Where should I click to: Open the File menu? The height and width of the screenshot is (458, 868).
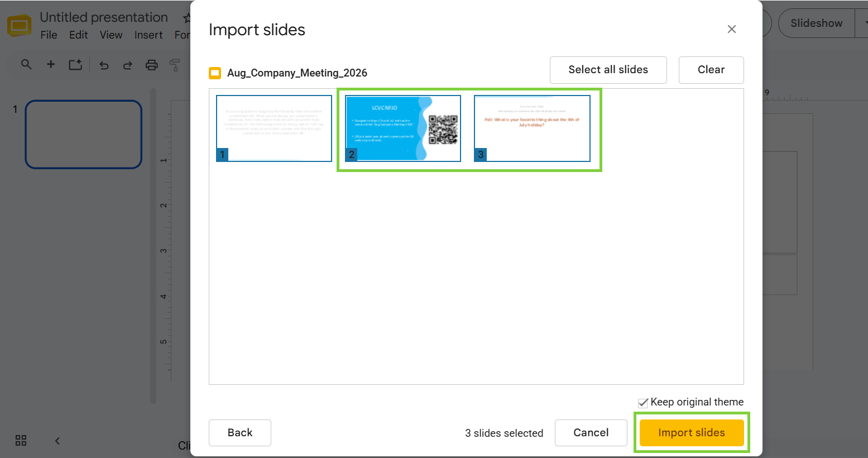tap(49, 35)
